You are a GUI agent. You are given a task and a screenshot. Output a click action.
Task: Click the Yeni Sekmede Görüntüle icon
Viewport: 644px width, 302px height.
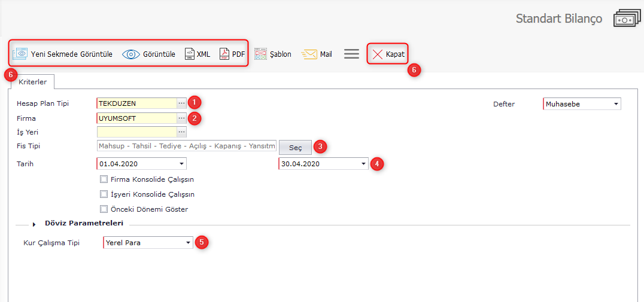(x=20, y=54)
